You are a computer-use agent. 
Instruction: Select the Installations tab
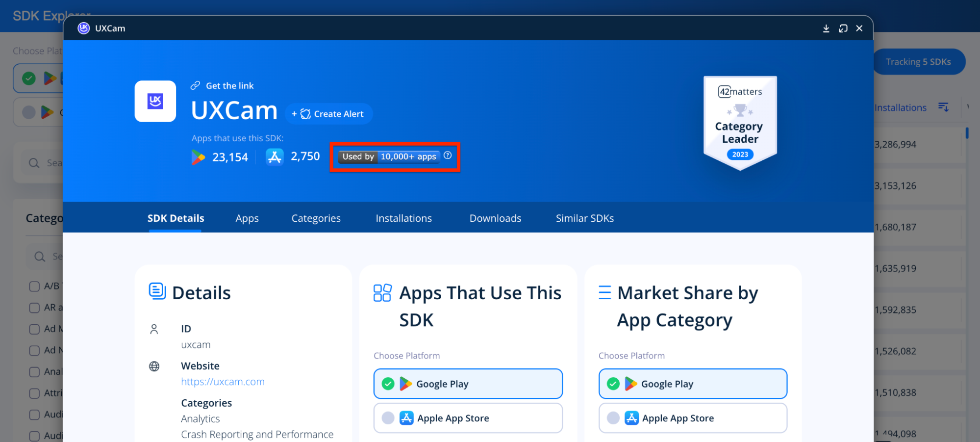(x=404, y=218)
